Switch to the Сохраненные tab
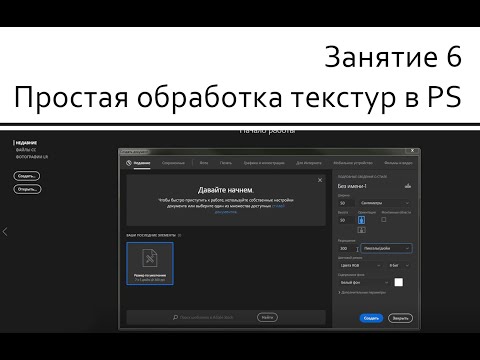Screen dimensions: 480x360 (173, 163)
